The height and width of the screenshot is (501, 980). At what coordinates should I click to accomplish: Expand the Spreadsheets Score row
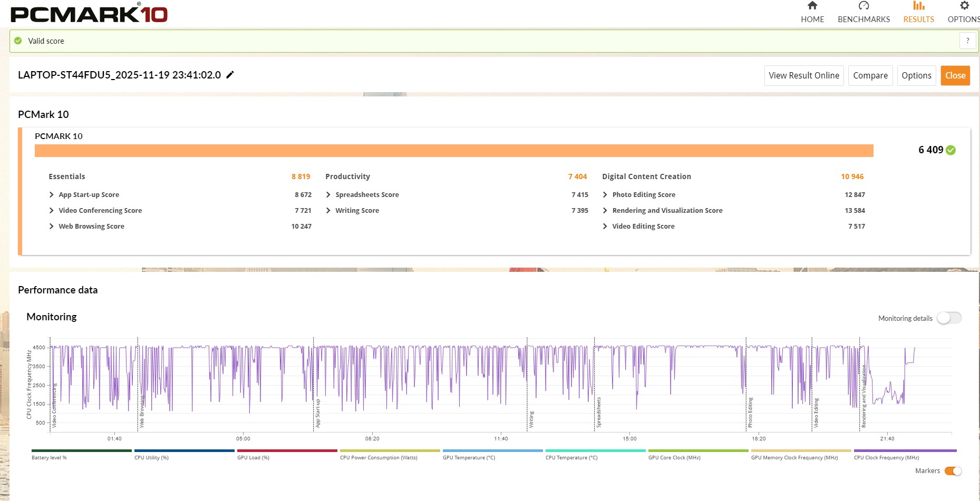pos(328,195)
